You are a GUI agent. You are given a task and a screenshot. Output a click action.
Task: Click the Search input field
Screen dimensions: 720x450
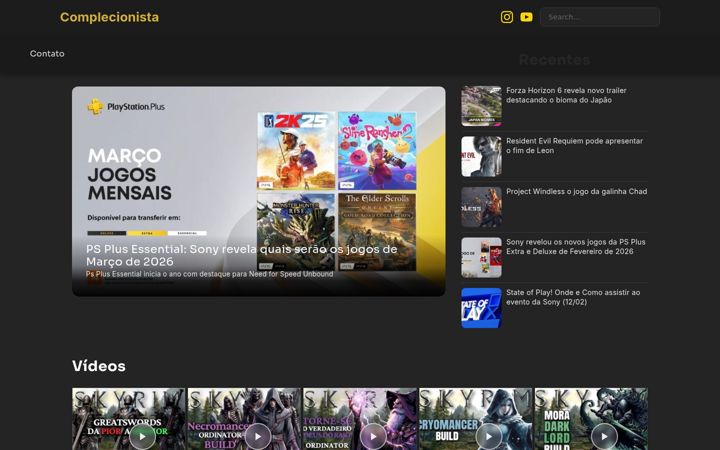pos(600,17)
